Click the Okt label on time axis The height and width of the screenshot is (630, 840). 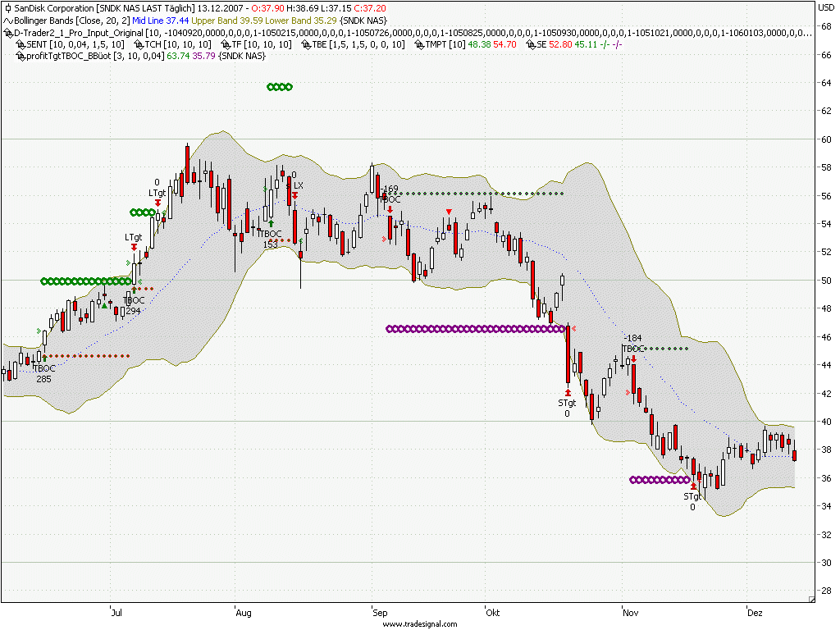[x=492, y=613]
